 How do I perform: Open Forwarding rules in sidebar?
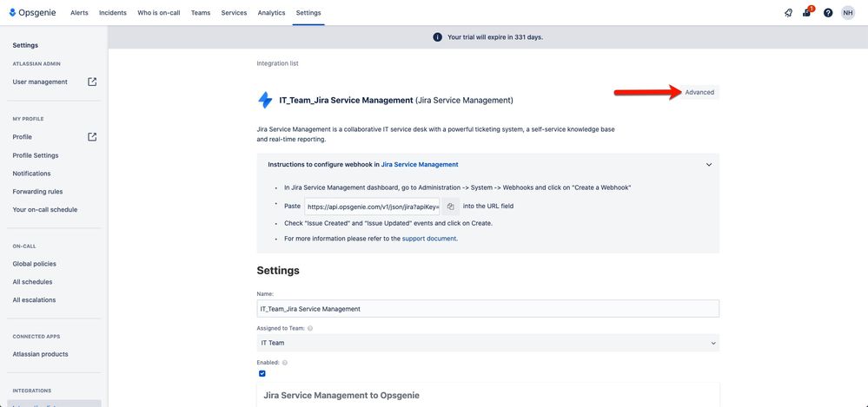point(37,192)
